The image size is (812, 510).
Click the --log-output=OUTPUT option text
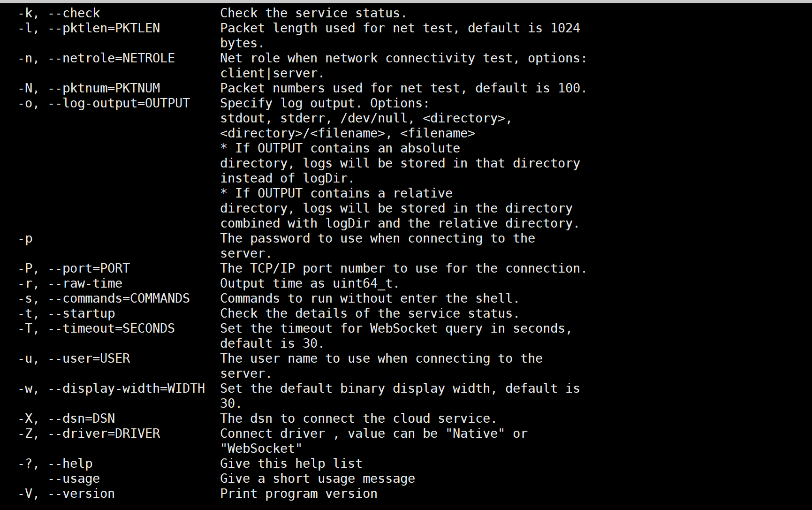(119, 103)
